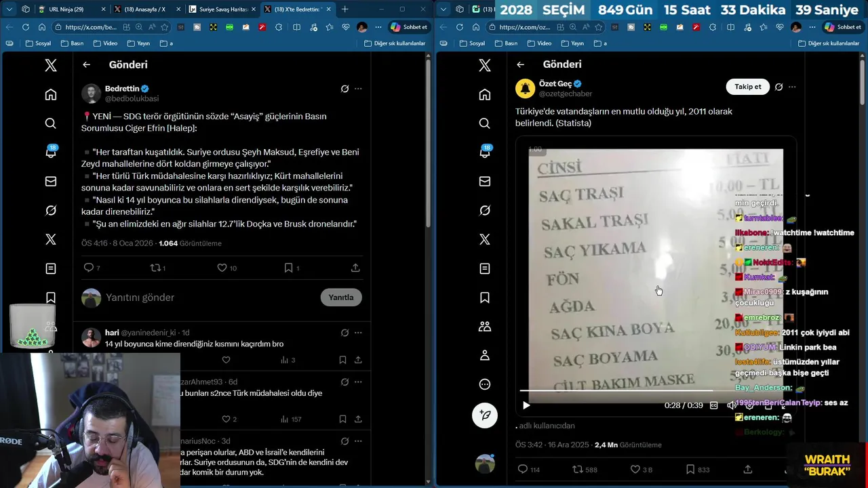Image resolution: width=868 pixels, height=488 pixels.
Task: Click the Yanıtla reply button
Action: pos(341,298)
